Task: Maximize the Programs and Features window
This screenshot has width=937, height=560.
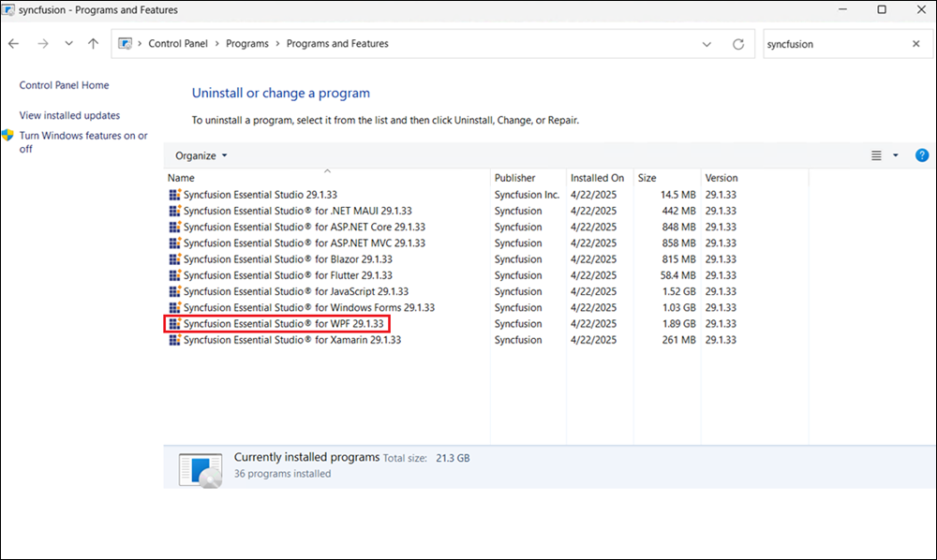Action: pyautogui.click(x=882, y=9)
